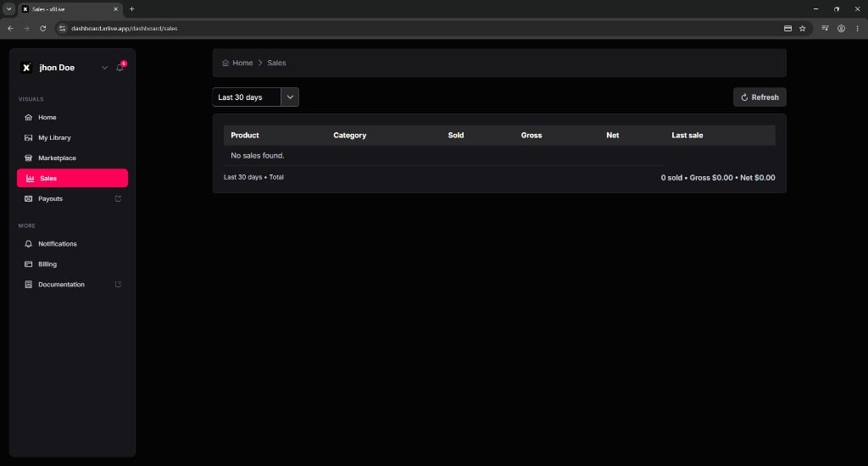Click the Category column header
The image size is (868, 466).
pyautogui.click(x=350, y=136)
